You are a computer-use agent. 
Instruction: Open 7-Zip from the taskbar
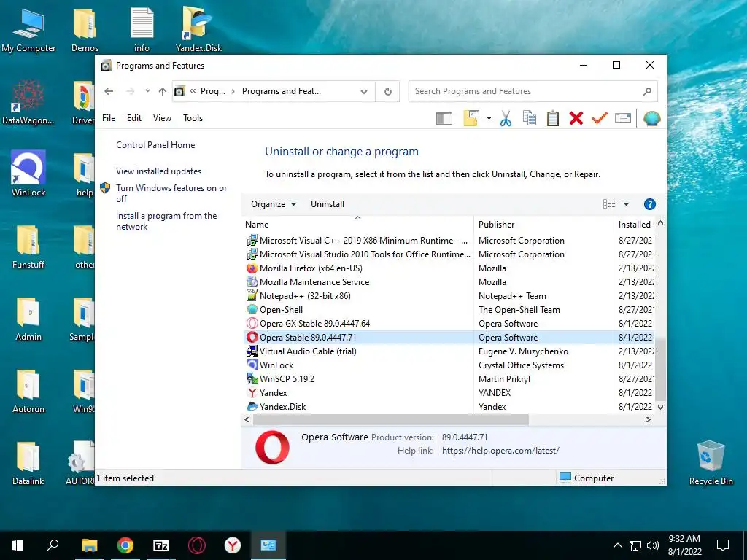click(161, 545)
